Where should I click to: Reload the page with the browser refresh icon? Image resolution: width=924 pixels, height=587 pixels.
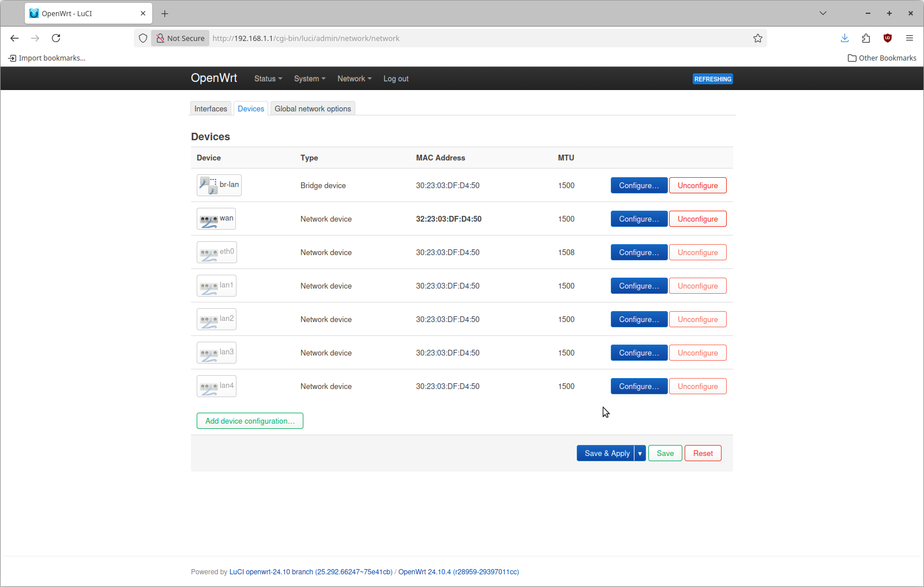(x=56, y=38)
